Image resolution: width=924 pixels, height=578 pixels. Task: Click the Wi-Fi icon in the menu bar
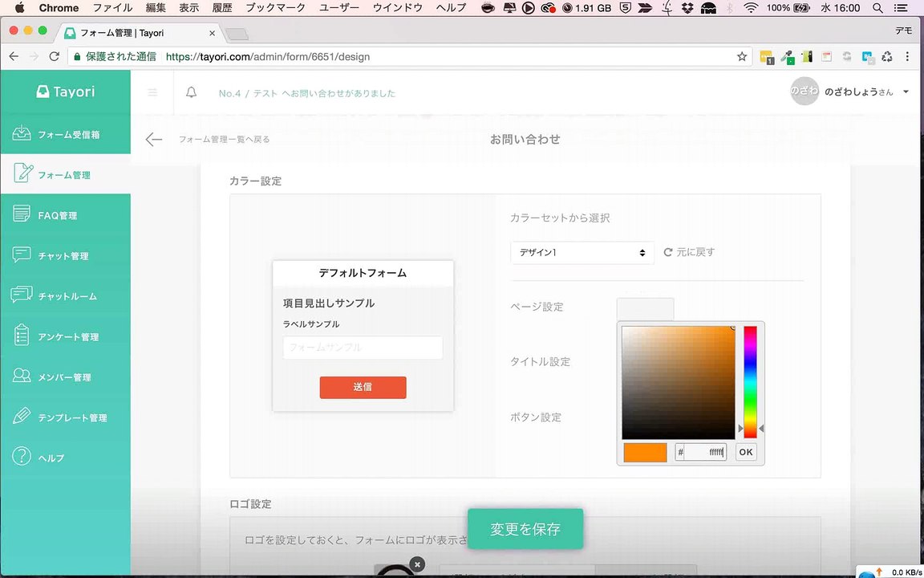click(750, 8)
